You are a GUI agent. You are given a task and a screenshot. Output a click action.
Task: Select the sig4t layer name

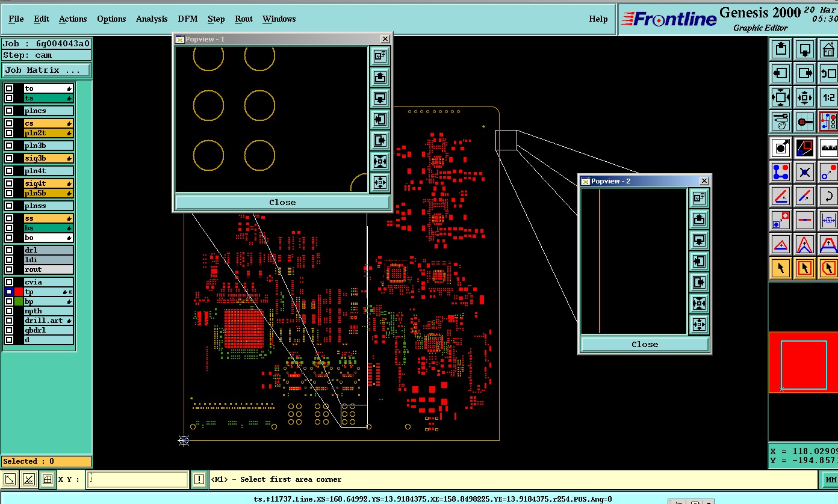coord(48,183)
